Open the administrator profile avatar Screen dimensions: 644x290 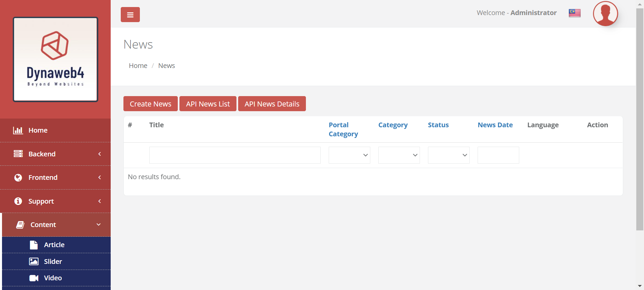[605, 14]
